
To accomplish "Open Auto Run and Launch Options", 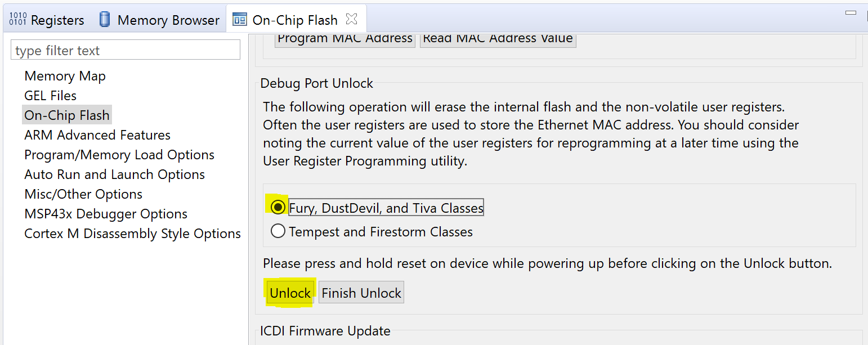I will [114, 174].
